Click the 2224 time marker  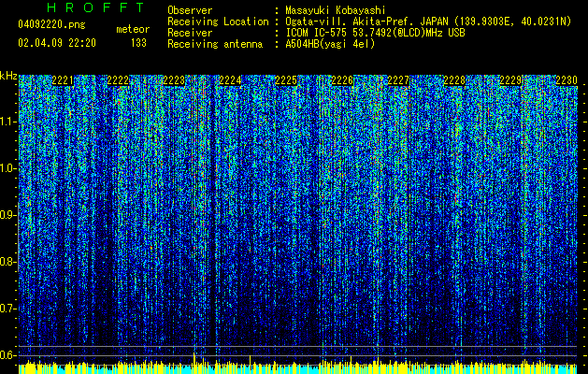click(x=230, y=80)
